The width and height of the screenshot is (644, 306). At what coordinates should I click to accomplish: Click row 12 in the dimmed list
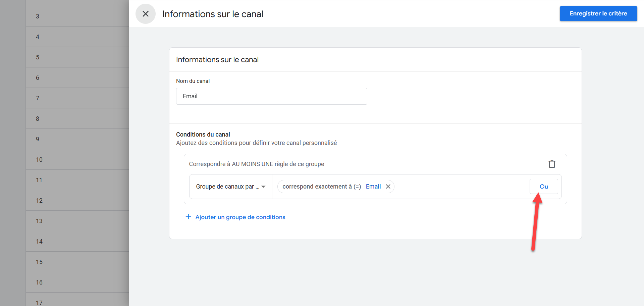point(77,201)
